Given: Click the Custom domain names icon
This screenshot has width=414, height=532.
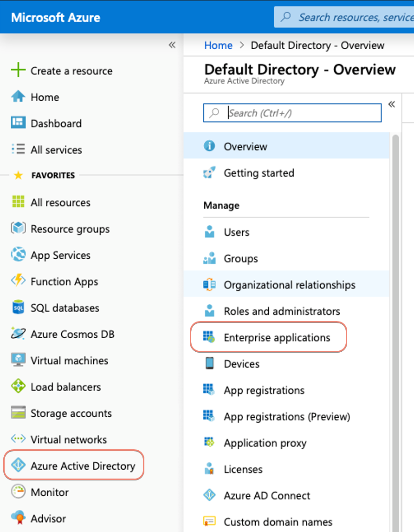Looking at the screenshot, I should pos(209,521).
